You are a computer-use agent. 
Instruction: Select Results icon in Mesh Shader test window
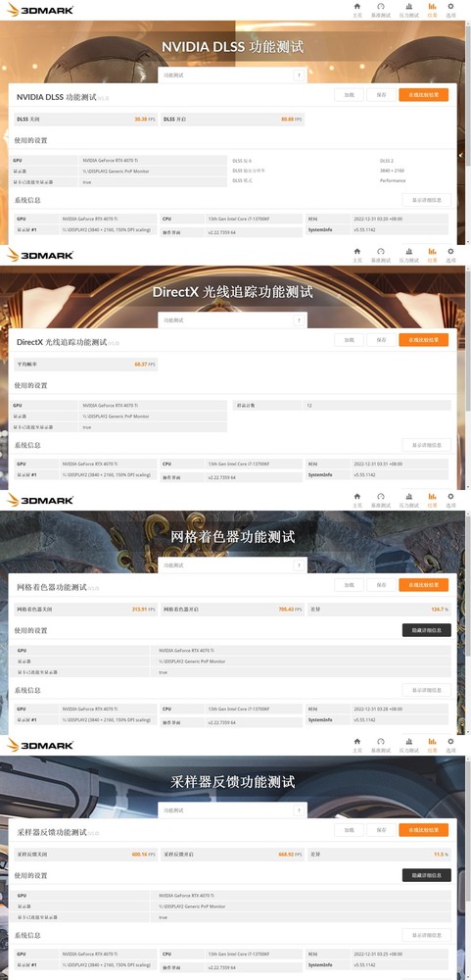[432, 499]
